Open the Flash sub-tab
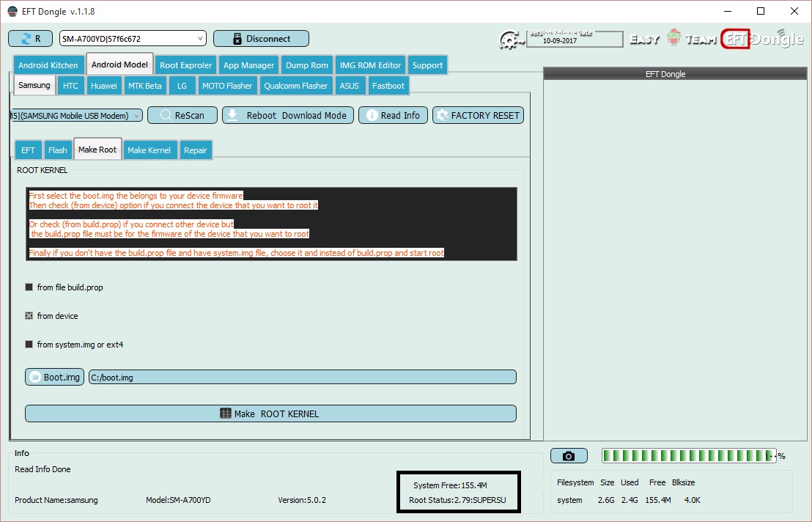Image resolution: width=812 pixels, height=522 pixels. coord(57,150)
